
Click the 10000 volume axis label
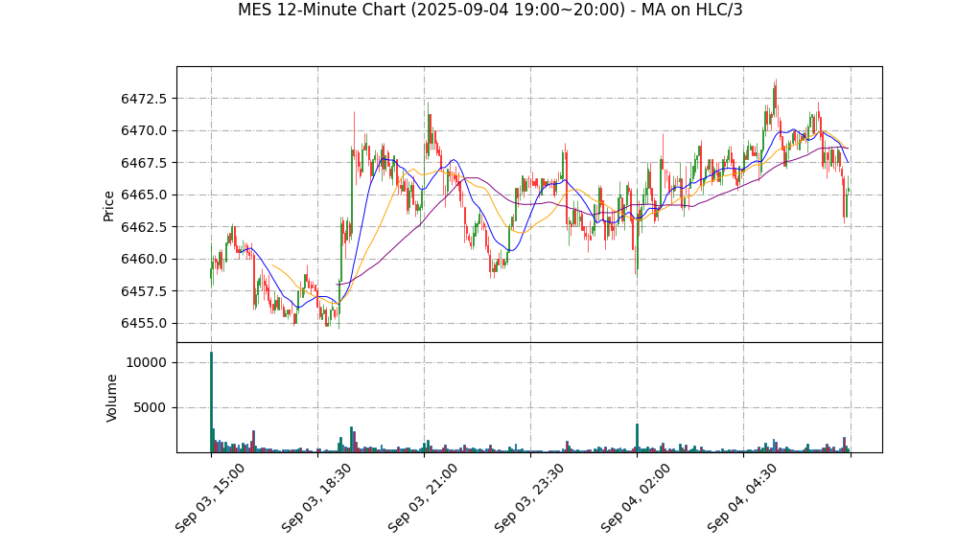coord(147,363)
